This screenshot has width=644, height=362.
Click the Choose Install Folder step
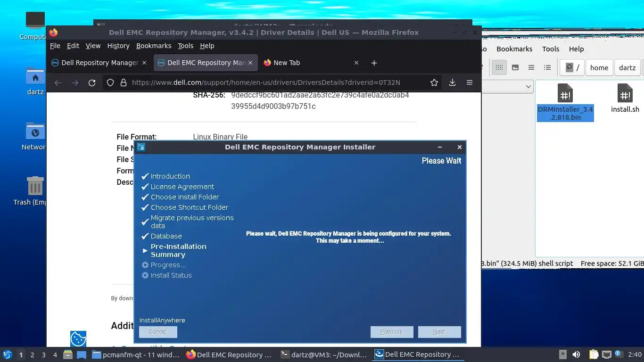click(x=185, y=197)
